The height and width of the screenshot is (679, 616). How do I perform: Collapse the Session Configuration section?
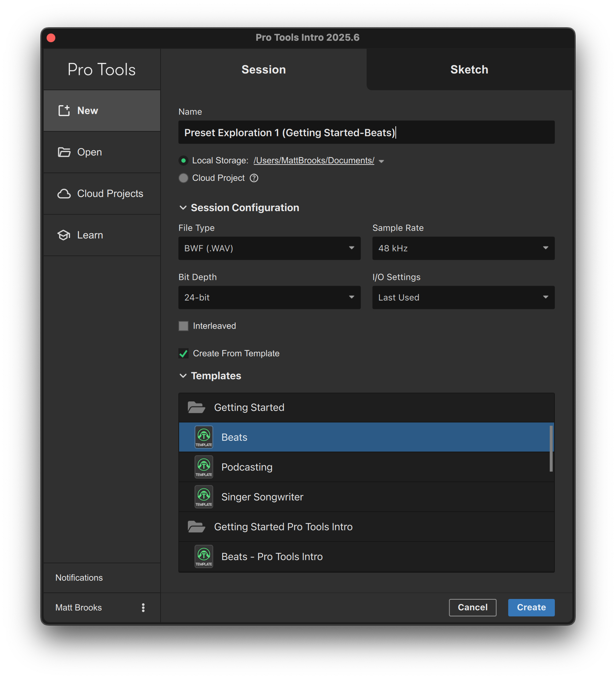[183, 207]
